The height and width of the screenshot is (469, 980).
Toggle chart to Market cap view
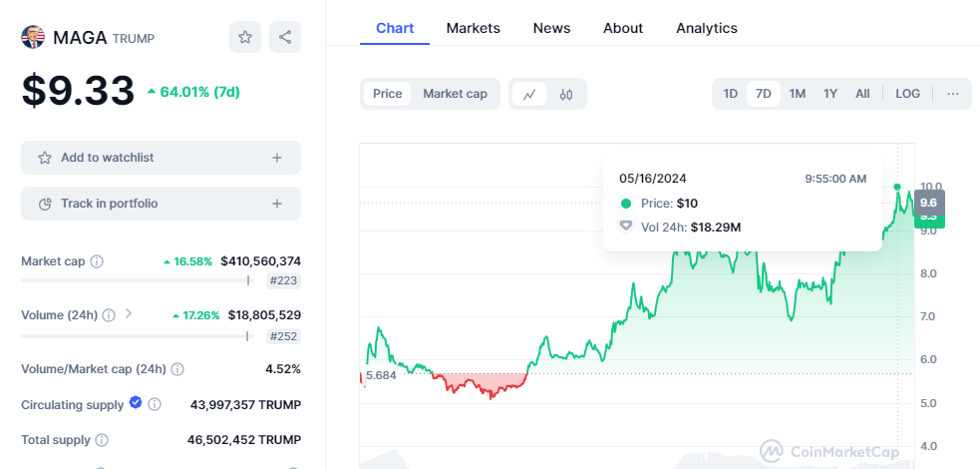(x=455, y=94)
